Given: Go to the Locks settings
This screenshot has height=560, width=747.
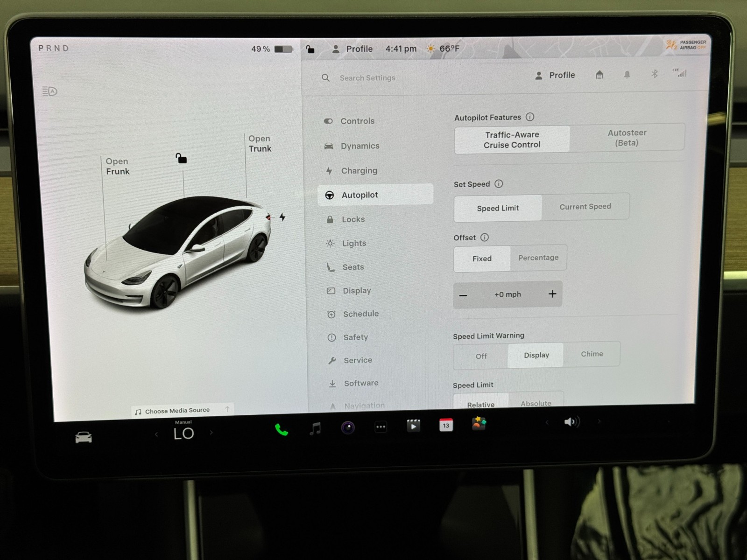Looking at the screenshot, I should click(353, 219).
